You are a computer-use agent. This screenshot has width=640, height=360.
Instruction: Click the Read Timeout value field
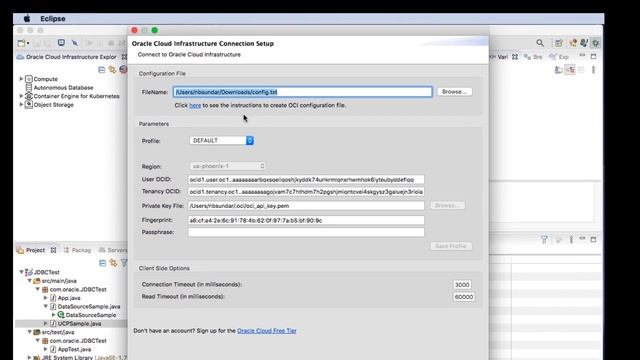click(x=464, y=297)
